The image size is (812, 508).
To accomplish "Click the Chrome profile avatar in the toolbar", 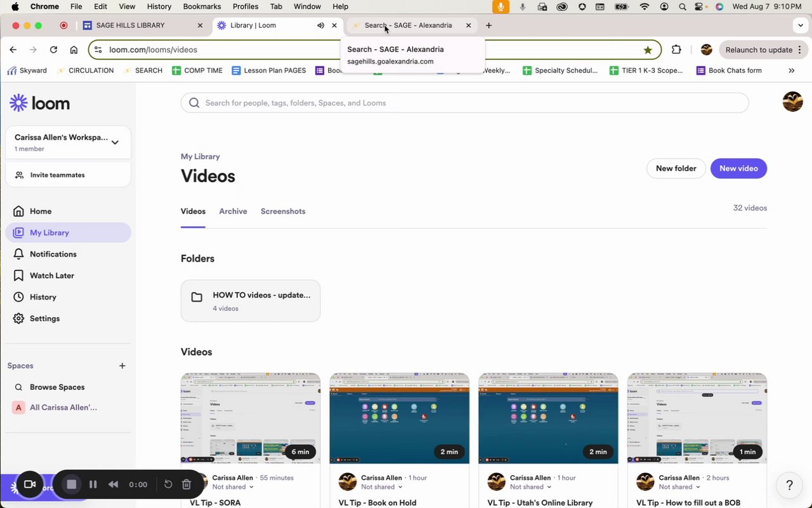I will pos(706,50).
